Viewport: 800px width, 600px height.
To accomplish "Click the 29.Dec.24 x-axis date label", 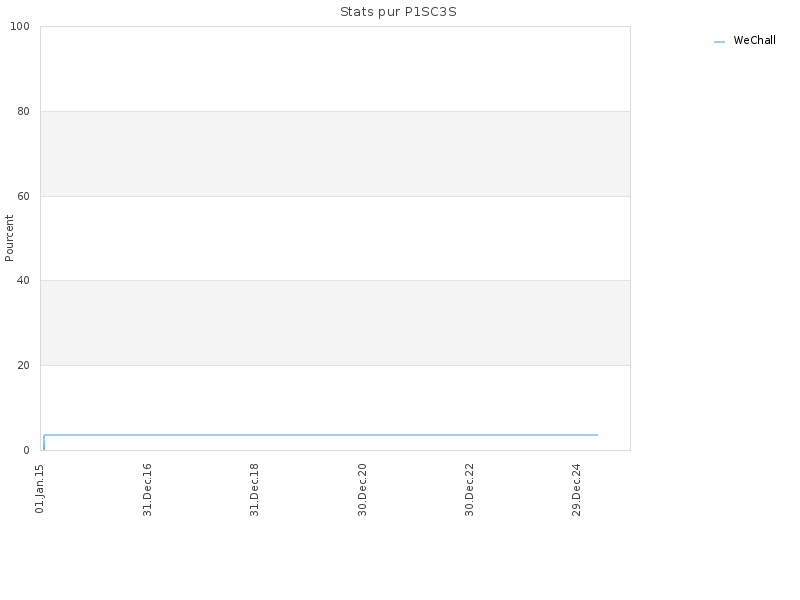I will pos(577,490).
